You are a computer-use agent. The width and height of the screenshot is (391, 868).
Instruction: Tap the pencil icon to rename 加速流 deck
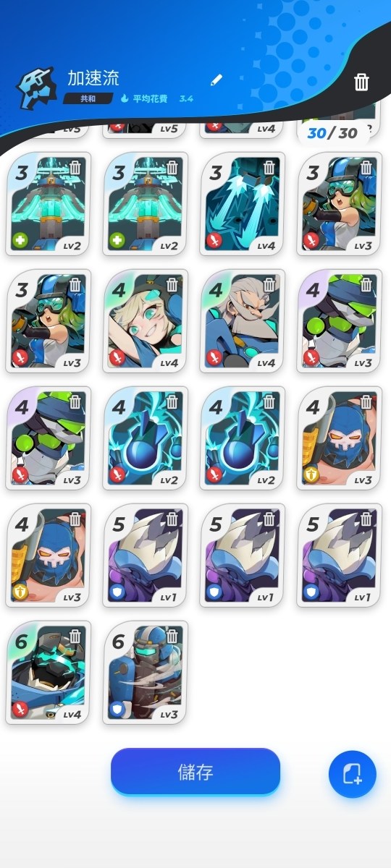tap(216, 80)
